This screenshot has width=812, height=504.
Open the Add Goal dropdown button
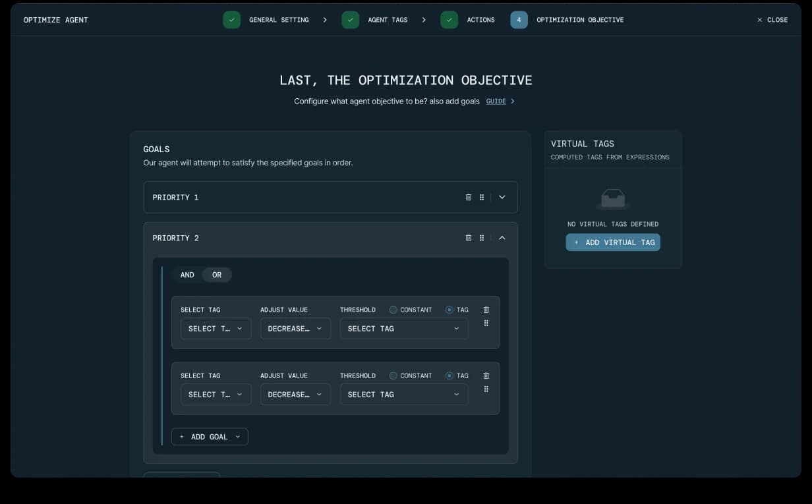(x=210, y=437)
